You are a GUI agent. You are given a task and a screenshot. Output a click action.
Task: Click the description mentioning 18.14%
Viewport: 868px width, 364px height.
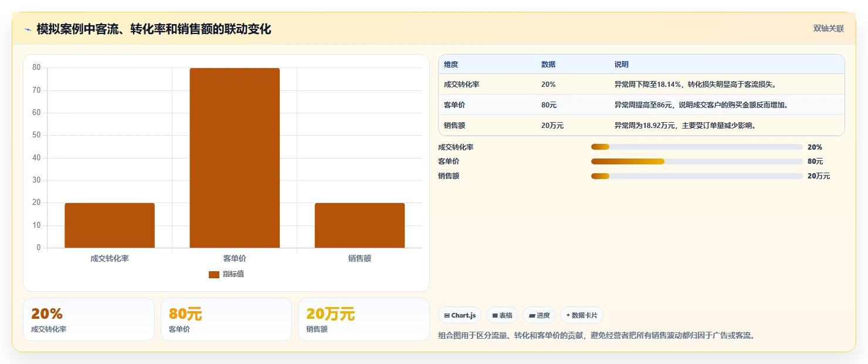point(695,84)
